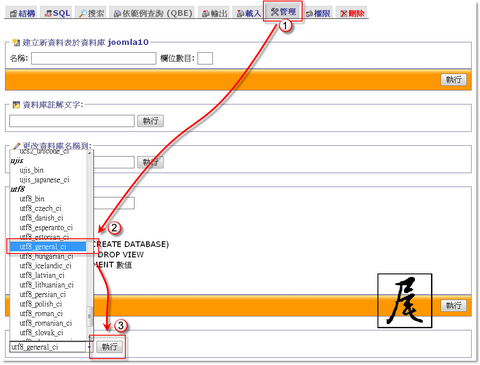Select utf8_persian_ci in the collation list
Screen dimensions: 480x365
coord(48,294)
